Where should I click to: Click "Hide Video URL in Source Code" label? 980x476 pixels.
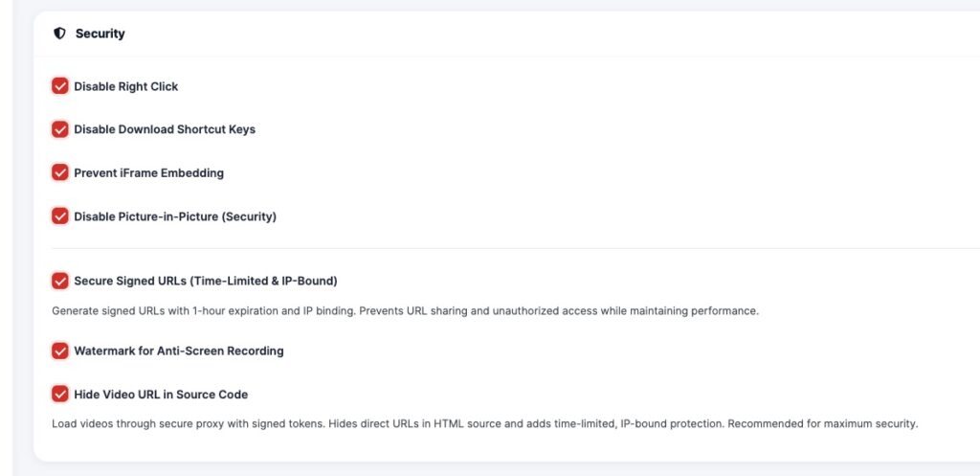(161, 395)
